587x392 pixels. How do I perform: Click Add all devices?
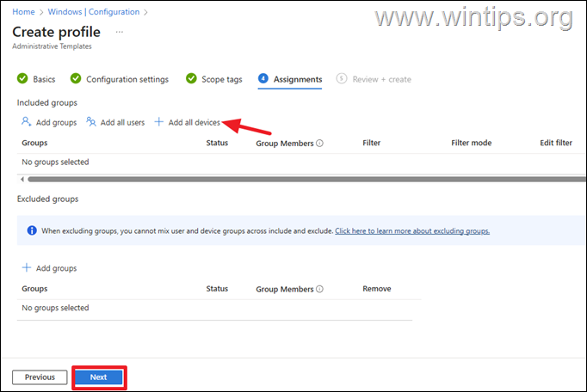click(x=194, y=123)
